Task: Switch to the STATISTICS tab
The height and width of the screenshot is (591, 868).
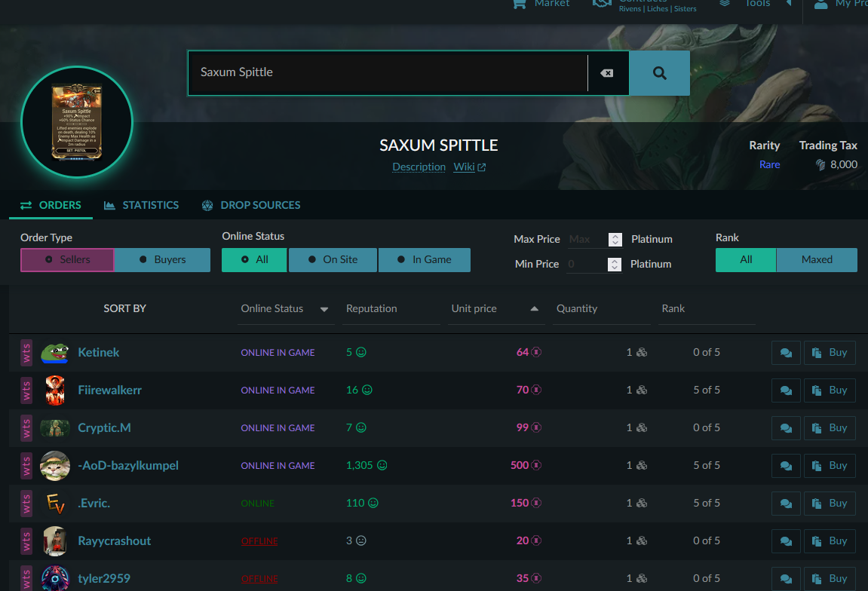Action: pyautogui.click(x=142, y=205)
